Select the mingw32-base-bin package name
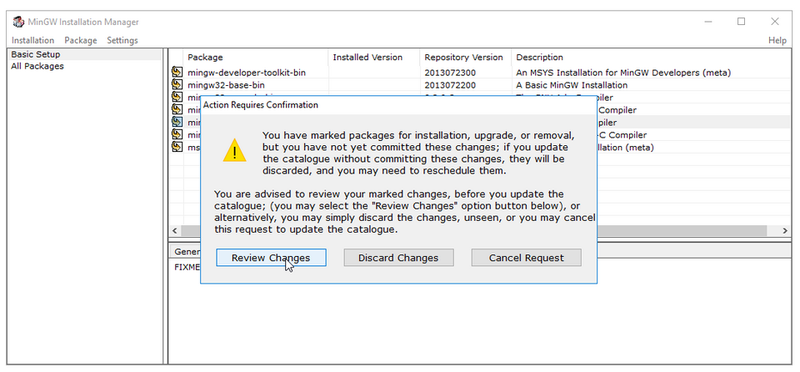 [226, 85]
